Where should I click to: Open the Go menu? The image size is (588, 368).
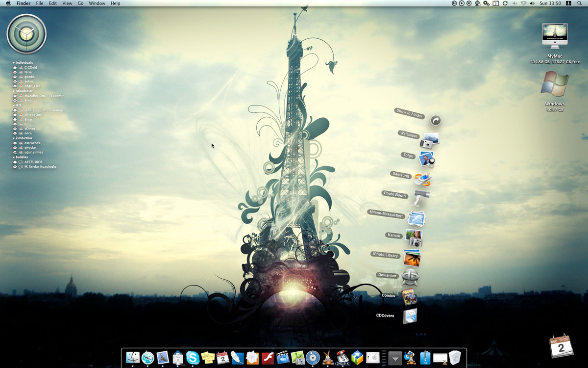click(x=80, y=3)
